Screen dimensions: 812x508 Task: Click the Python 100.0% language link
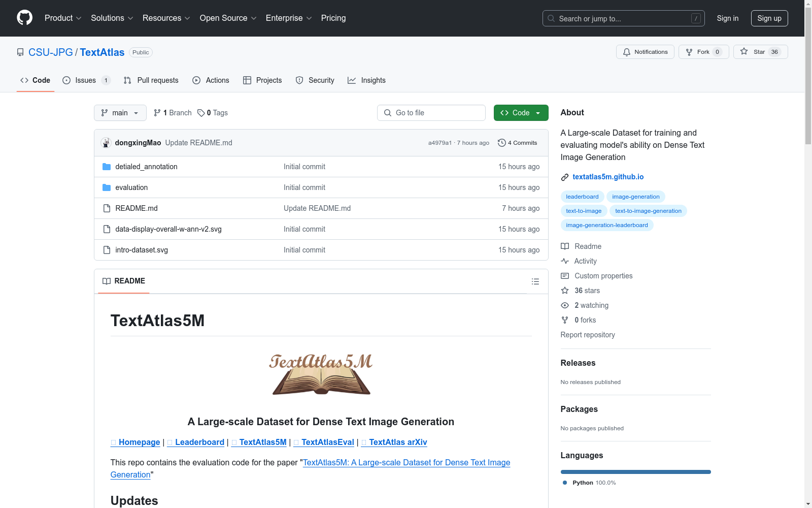pos(589,483)
